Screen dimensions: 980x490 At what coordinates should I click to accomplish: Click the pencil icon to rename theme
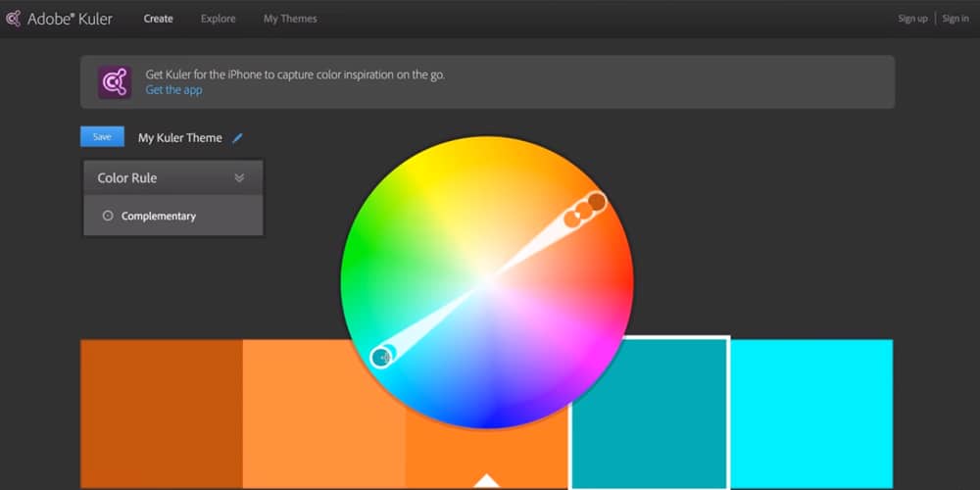(237, 138)
